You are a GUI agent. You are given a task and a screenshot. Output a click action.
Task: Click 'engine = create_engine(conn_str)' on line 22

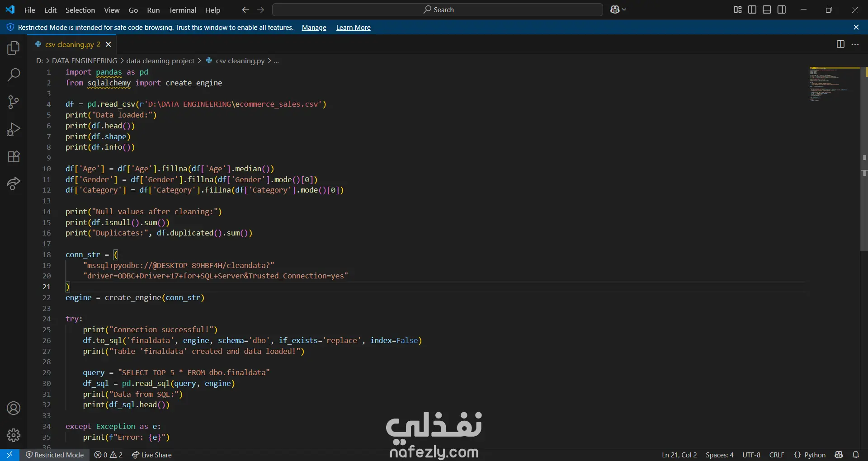pos(135,297)
